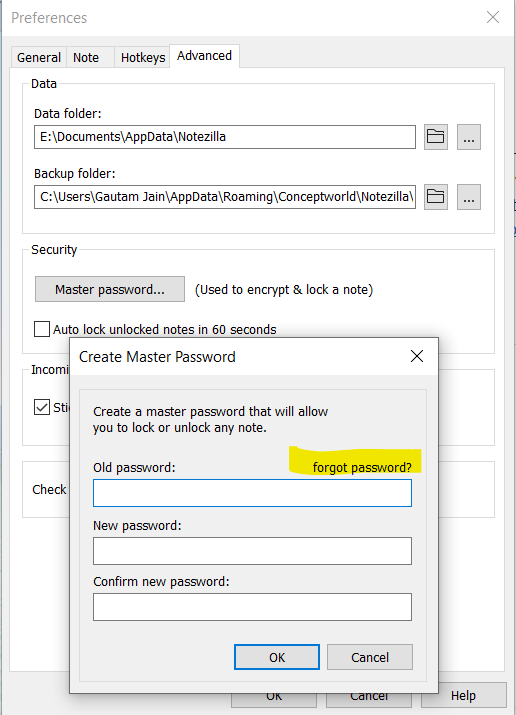
Task: Open Help from Preferences window
Action: [x=464, y=695]
